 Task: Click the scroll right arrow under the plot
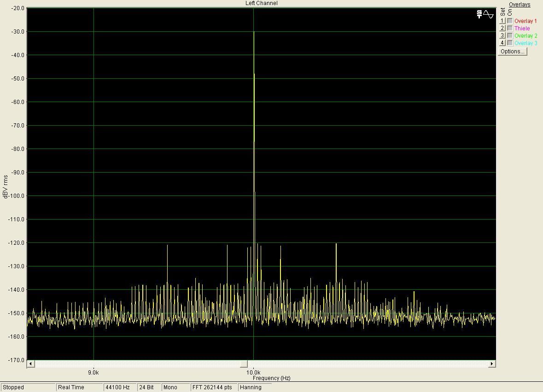tap(492, 363)
